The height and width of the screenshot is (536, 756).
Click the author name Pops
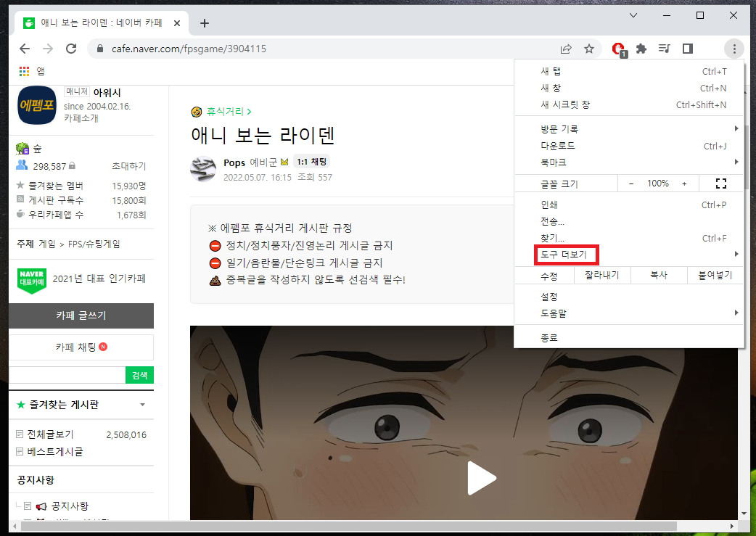tap(234, 163)
